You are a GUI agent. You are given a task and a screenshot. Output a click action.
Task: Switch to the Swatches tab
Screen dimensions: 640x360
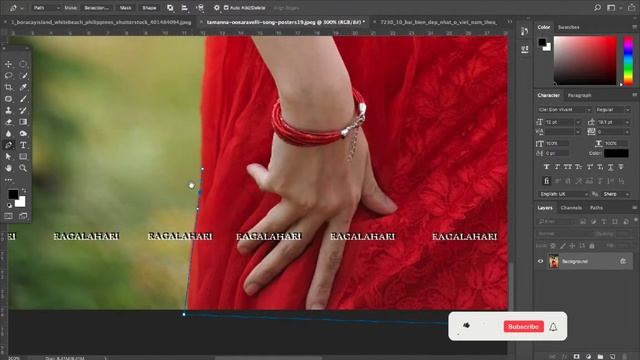(x=569, y=27)
